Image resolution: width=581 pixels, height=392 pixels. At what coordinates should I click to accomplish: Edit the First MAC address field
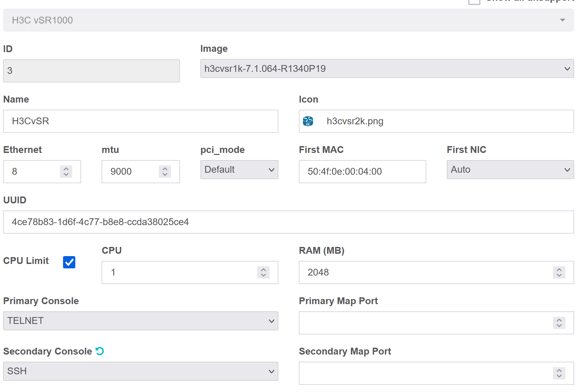pyautogui.click(x=362, y=172)
